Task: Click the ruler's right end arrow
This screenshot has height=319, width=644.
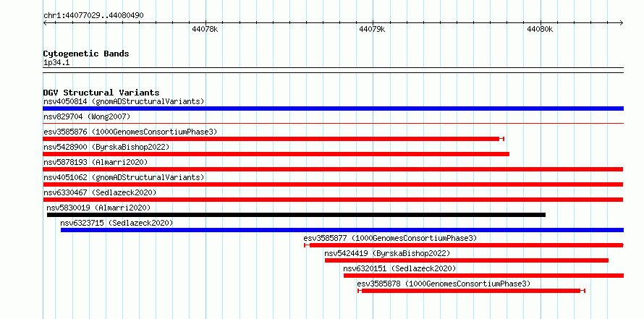Action: click(x=622, y=23)
